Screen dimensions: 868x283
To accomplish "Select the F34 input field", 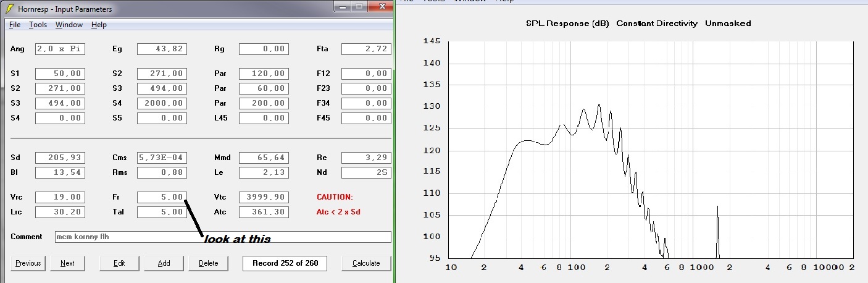I will [366, 103].
